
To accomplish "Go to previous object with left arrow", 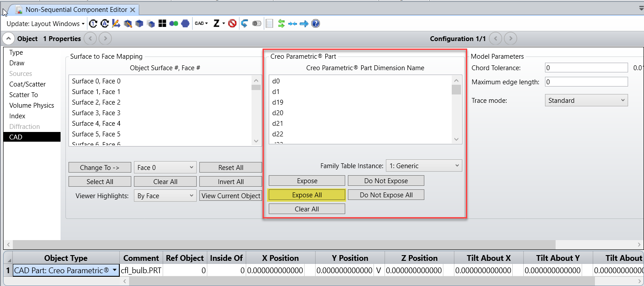I will (x=90, y=39).
